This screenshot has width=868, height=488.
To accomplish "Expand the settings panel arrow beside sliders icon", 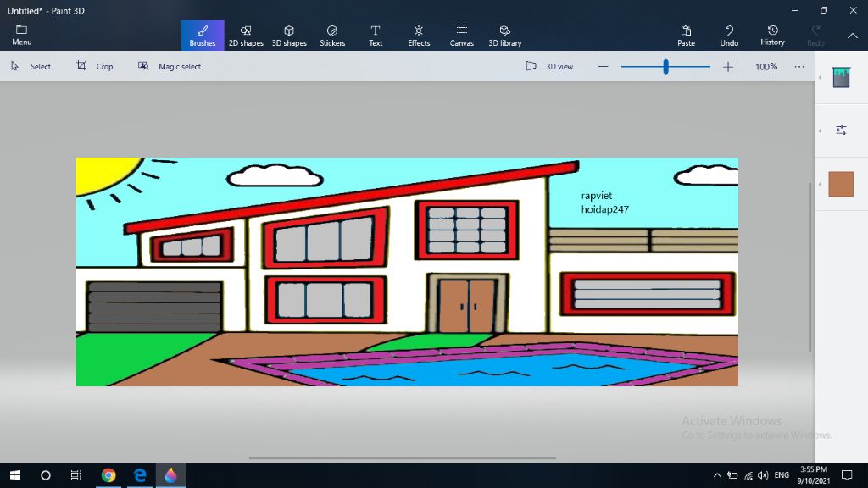I will [x=820, y=130].
